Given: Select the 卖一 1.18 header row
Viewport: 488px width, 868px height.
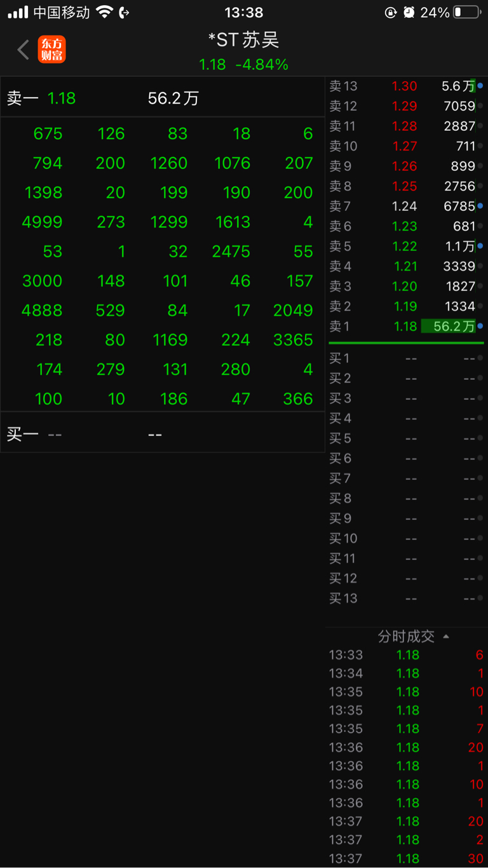Looking at the screenshot, I should coord(163,98).
